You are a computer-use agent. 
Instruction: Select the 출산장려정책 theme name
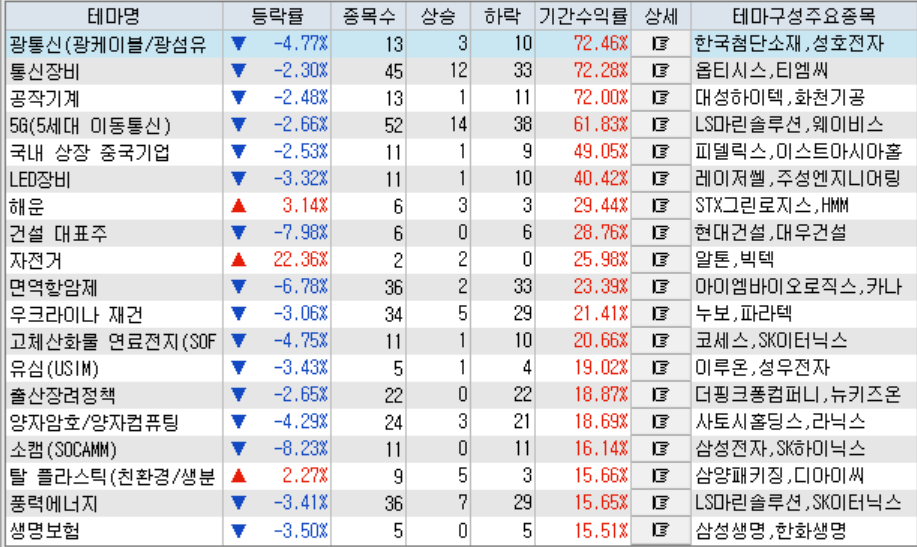pos(62,396)
